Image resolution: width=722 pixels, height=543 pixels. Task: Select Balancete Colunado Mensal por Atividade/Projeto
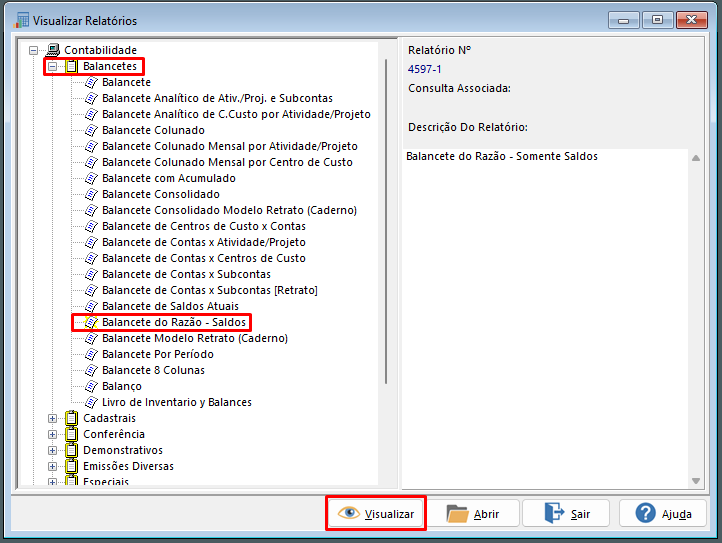pyautogui.click(x=230, y=146)
